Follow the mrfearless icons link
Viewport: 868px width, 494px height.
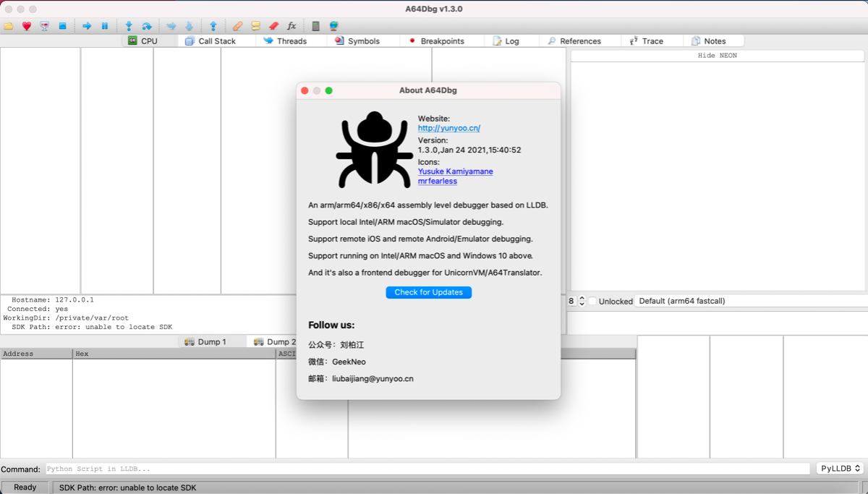(438, 181)
